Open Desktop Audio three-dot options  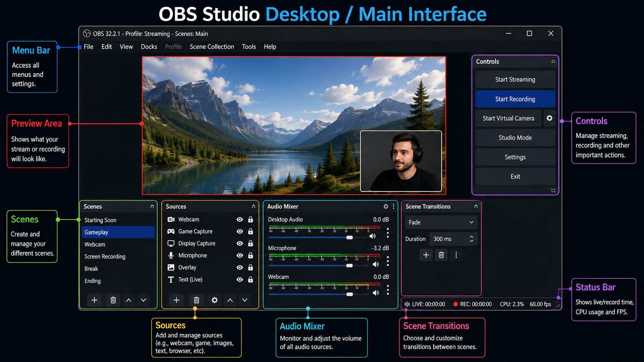pyautogui.click(x=388, y=232)
